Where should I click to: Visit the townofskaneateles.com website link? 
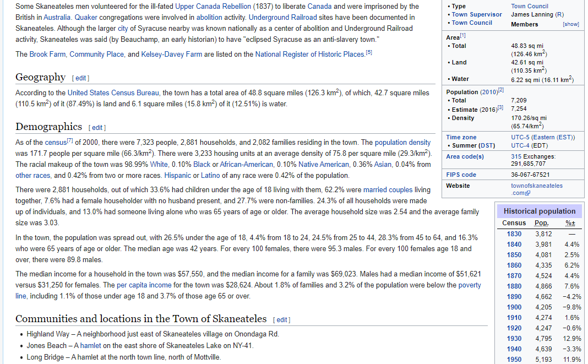pos(537,189)
